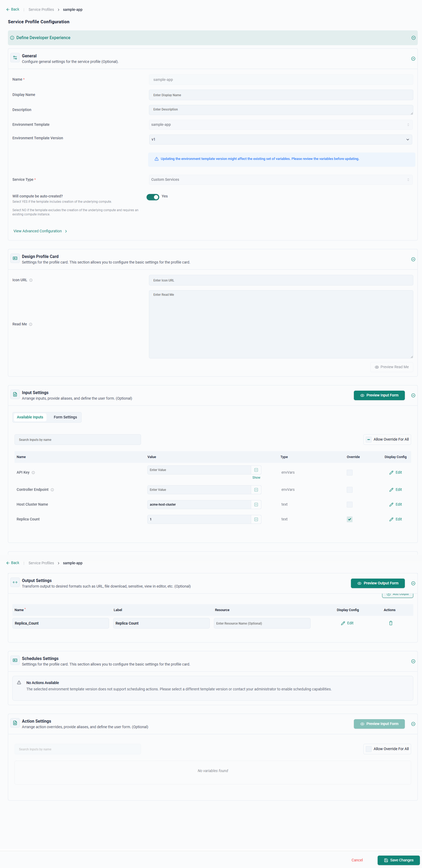Switch to the Form Settings tab

tap(65, 417)
